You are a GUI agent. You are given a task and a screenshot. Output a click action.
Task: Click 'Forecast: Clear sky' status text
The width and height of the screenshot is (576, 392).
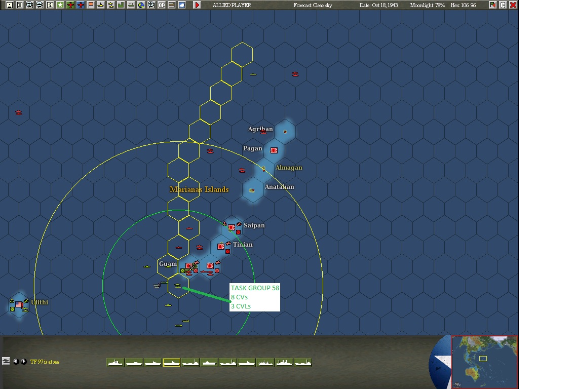tap(313, 5)
